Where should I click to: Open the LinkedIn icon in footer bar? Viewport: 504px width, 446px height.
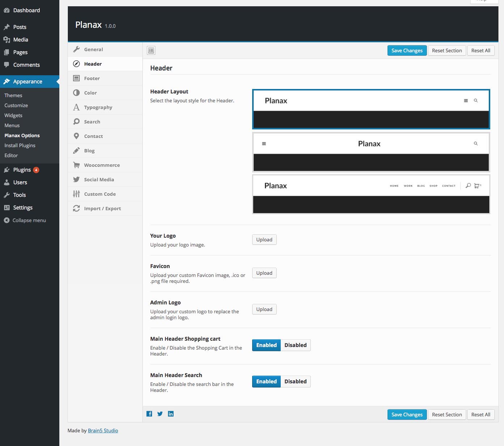click(171, 414)
